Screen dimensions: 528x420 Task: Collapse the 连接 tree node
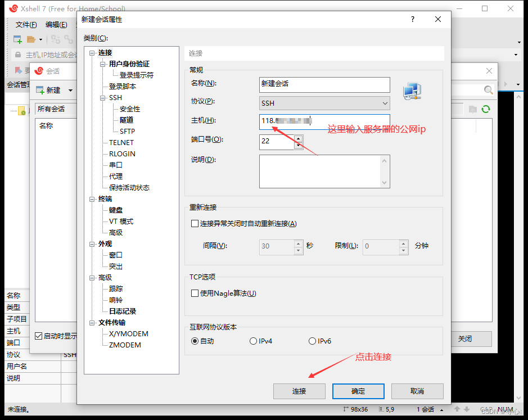tap(92, 53)
